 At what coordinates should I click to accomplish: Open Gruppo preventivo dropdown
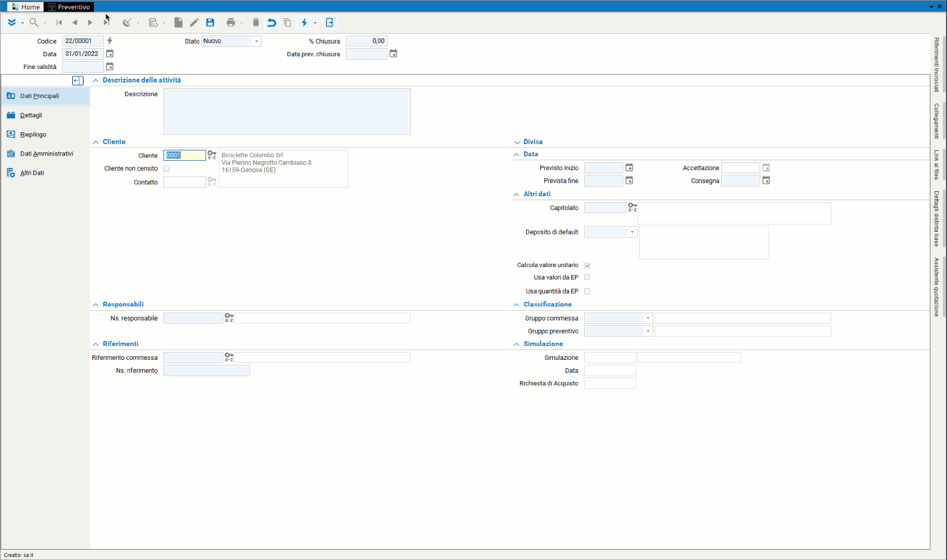648,331
